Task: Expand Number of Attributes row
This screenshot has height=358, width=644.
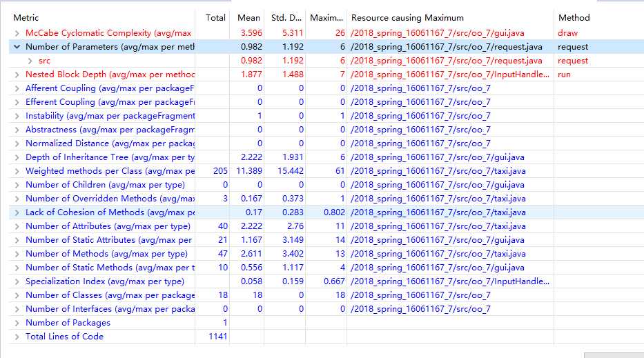Action: click(x=17, y=226)
